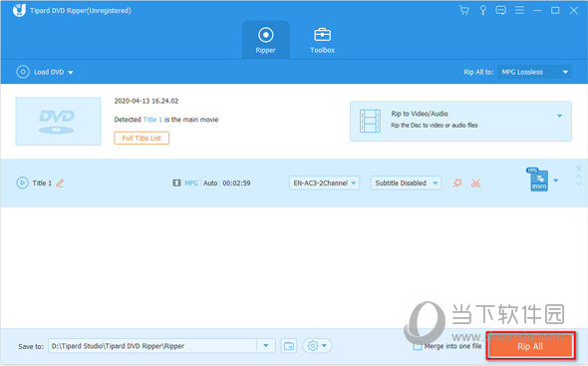588x366 pixels.
Task: Open the hamburger menu icon
Action: point(519,10)
